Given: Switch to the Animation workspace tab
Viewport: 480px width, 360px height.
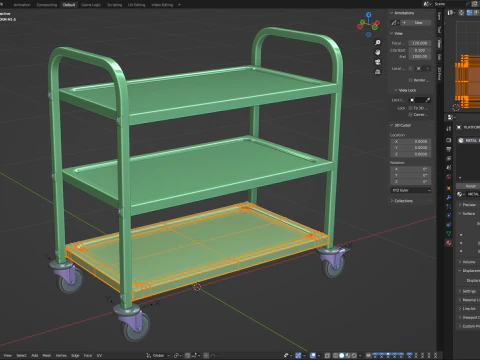Looking at the screenshot, I should [x=22, y=5].
